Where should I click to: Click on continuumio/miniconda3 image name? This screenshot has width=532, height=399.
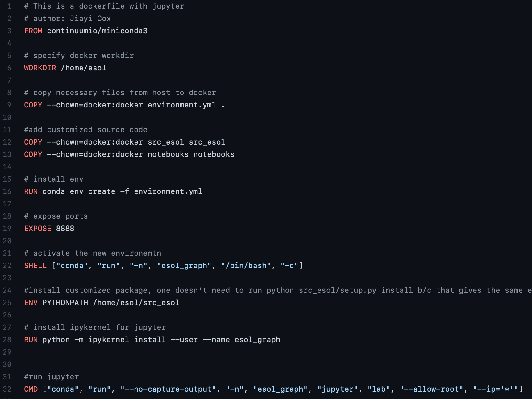[x=97, y=31]
